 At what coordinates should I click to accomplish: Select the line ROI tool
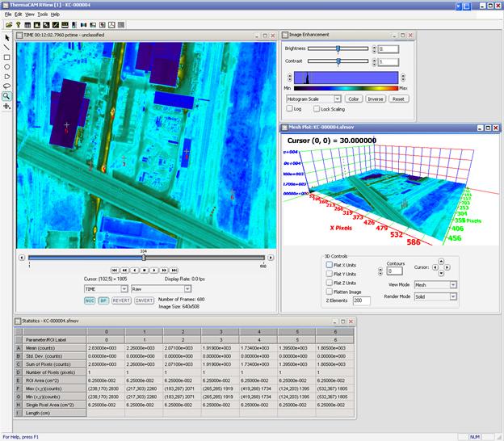[6, 48]
